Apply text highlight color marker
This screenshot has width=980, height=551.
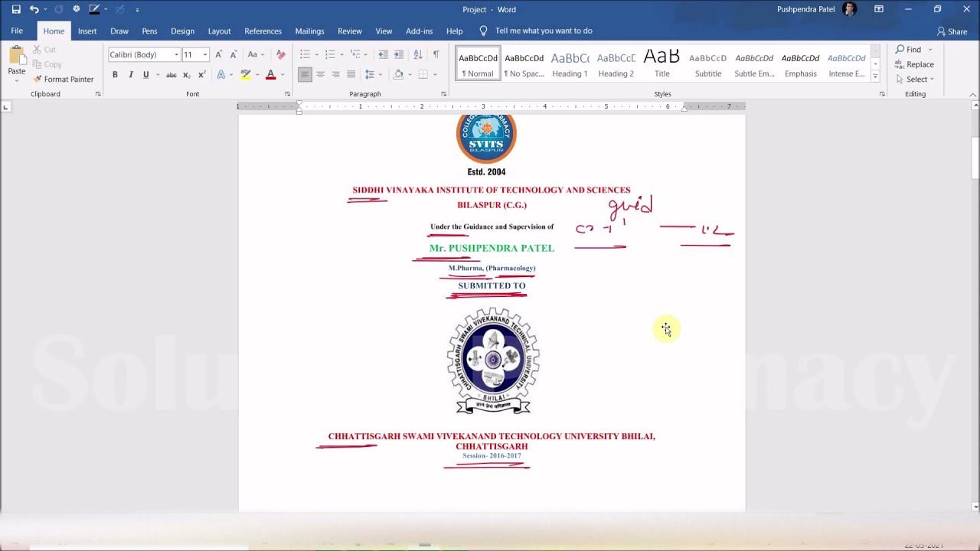[x=245, y=75]
